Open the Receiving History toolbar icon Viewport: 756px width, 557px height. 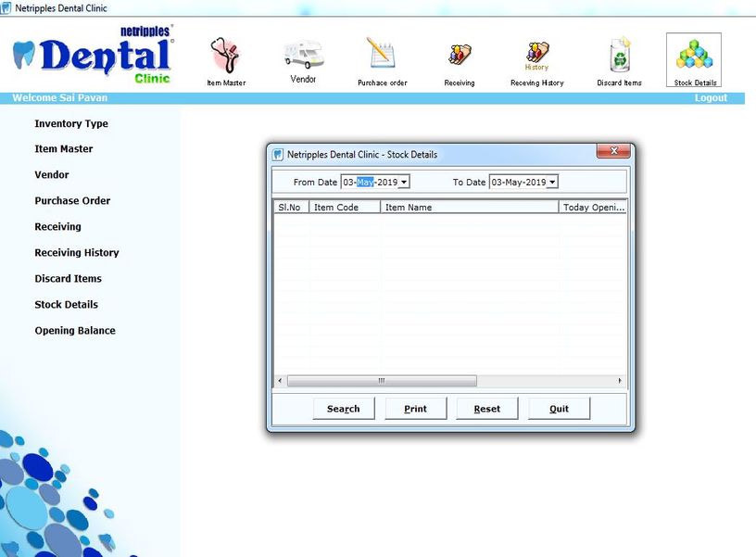point(537,63)
